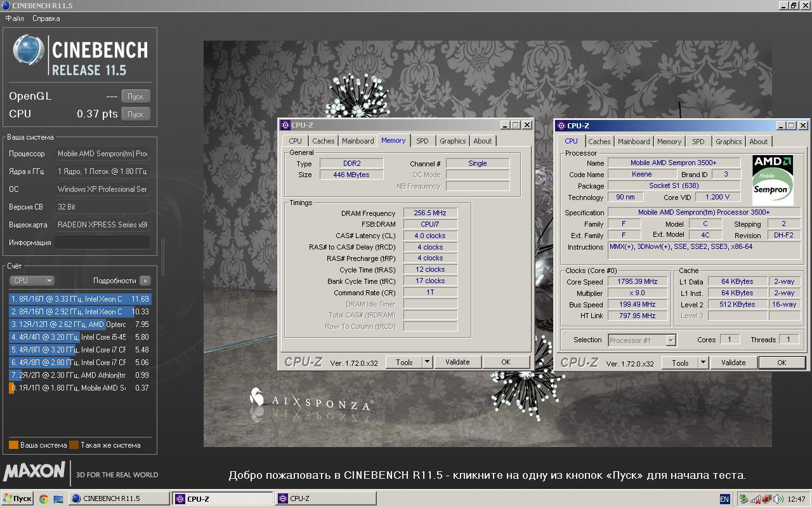Click the DRAM Frequency value 256.5 MHz
This screenshot has width=812, height=508.
(430, 213)
